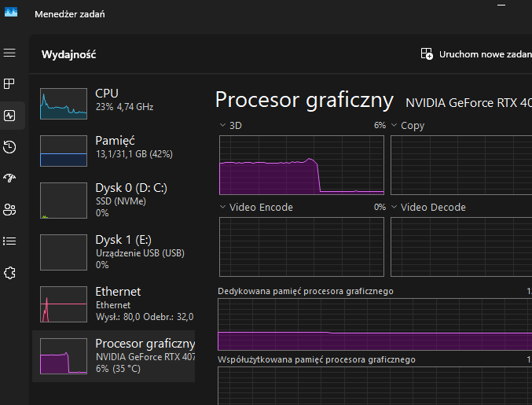
Task: Open the Startup apps page icon
Action: click(x=9, y=178)
